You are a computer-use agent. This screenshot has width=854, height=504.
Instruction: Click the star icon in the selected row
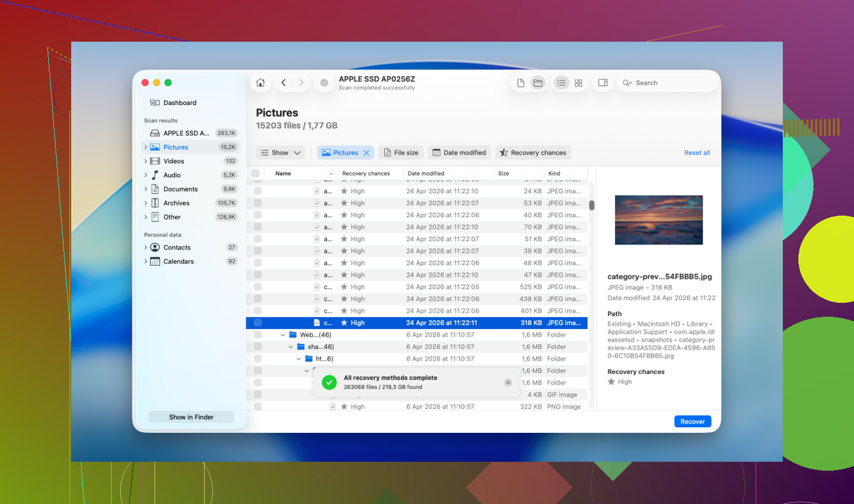pyautogui.click(x=344, y=323)
